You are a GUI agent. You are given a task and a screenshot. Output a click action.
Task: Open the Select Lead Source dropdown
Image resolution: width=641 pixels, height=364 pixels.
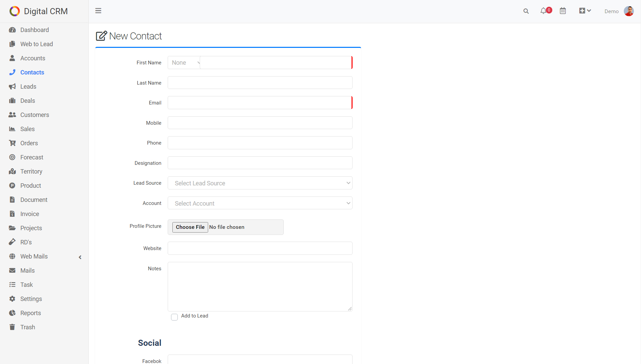260,183
